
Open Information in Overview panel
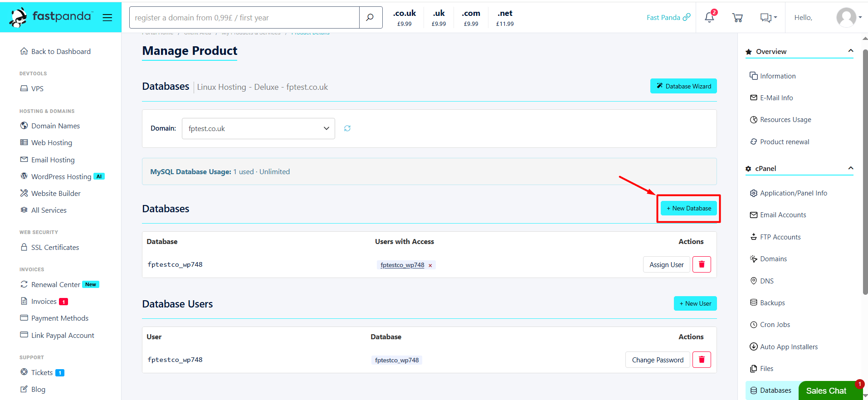[x=773, y=76]
